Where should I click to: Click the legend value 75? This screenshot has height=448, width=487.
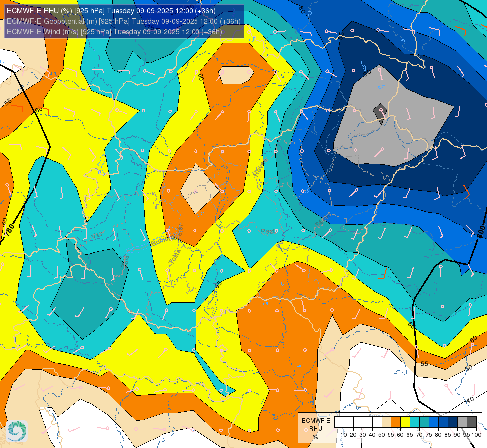429,435
